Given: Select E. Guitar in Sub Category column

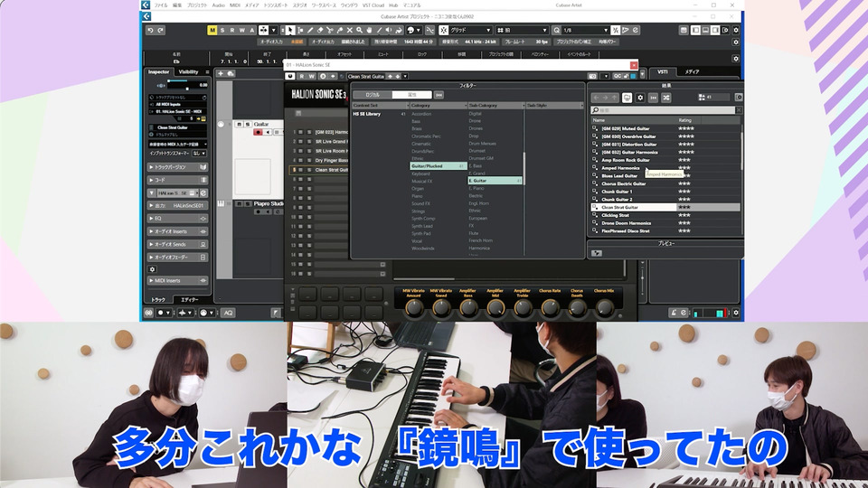Looking at the screenshot, I should coord(495,181).
